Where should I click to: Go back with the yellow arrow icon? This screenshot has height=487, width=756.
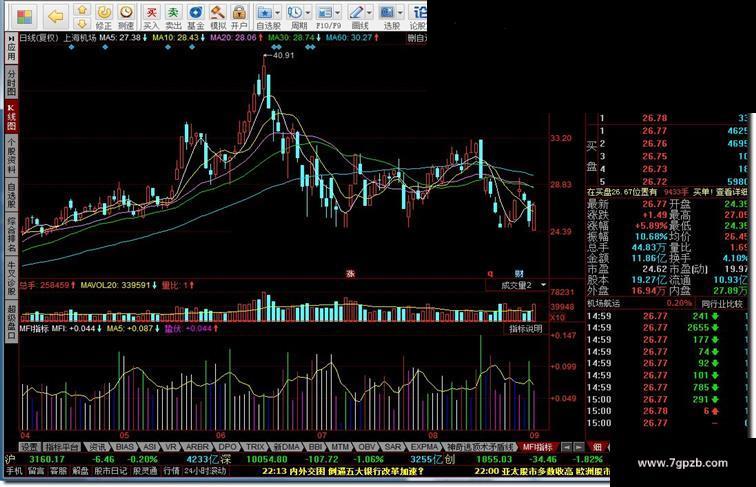pos(56,17)
